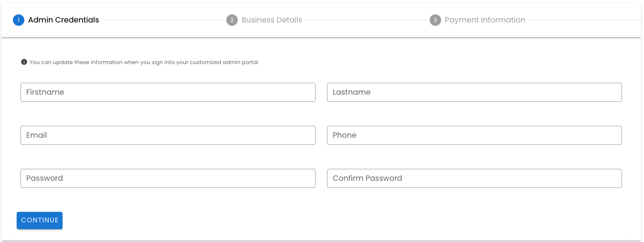Go to the Business Details step
Image resolution: width=644 pixels, height=242 pixels.
[272, 20]
